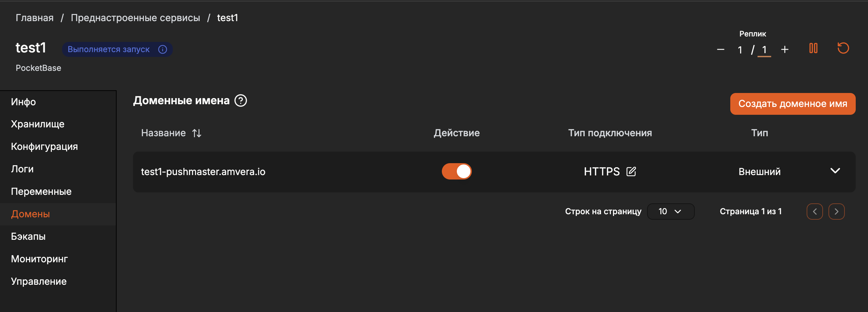
Task: Decrease replica count with minus icon
Action: (x=720, y=50)
